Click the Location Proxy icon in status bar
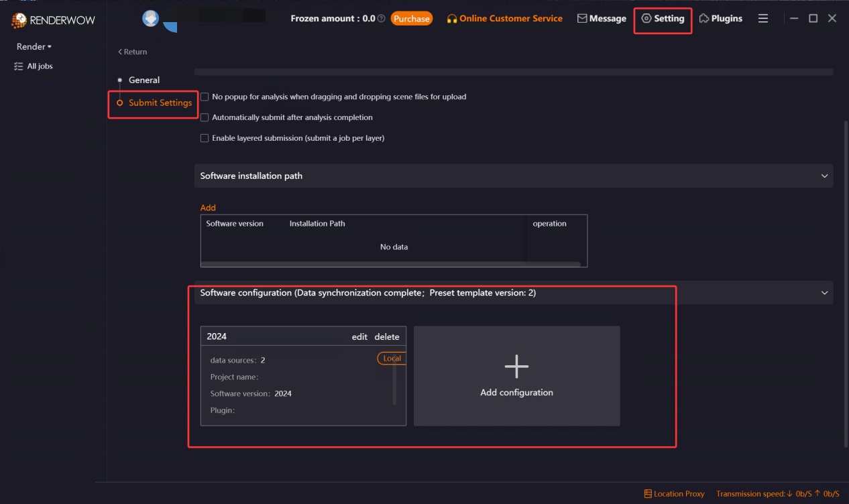The width and height of the screenshot is (849, 504). click(x=648, y=494)
